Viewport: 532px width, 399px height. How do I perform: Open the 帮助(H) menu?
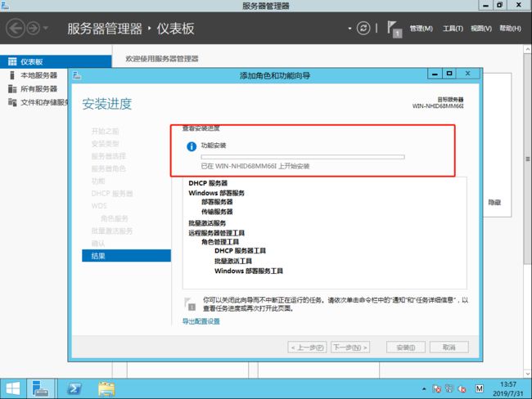tap(510, 29)
